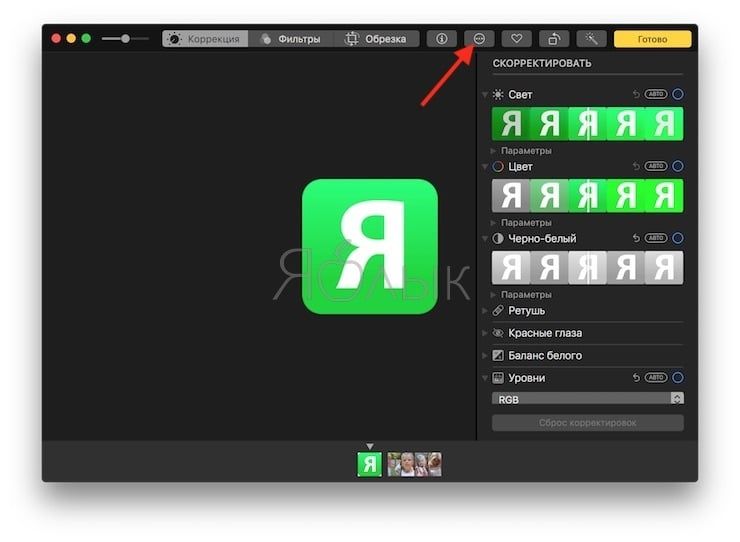Click the Свет thumbnail strip slider
Screen dimensions: 740x542
pyautogui.click(x=588, y=124)
